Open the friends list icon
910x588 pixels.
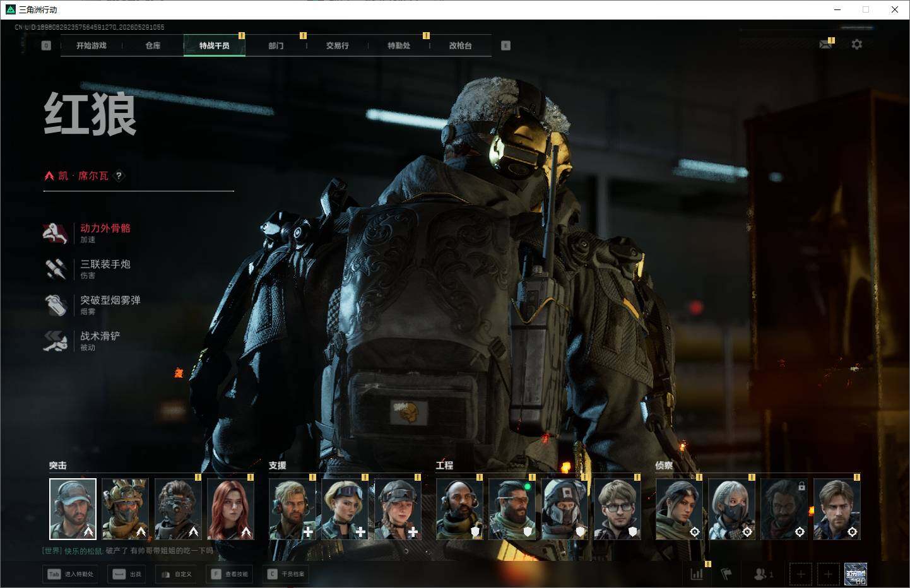click(763, 574)
